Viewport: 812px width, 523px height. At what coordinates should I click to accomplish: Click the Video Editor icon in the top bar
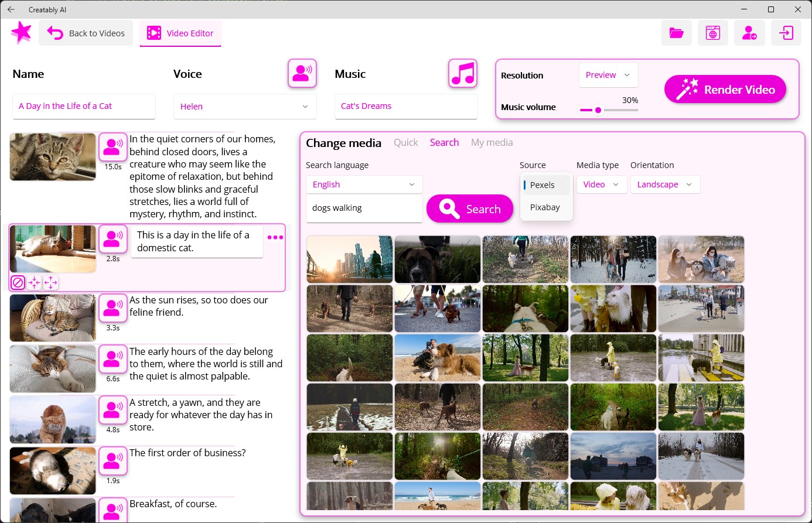pos(153,33)
